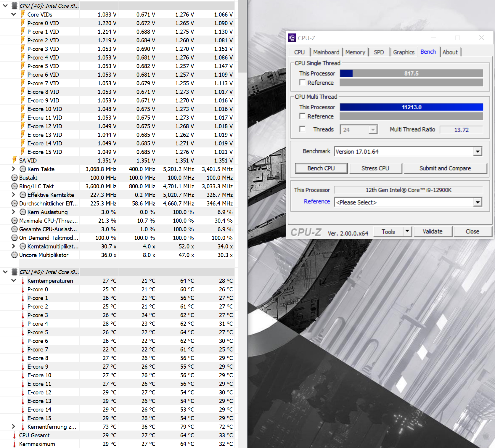Expand the Kern Auslastung node
This screenshot has width=495, height=448.
click(x=13, y=212)
